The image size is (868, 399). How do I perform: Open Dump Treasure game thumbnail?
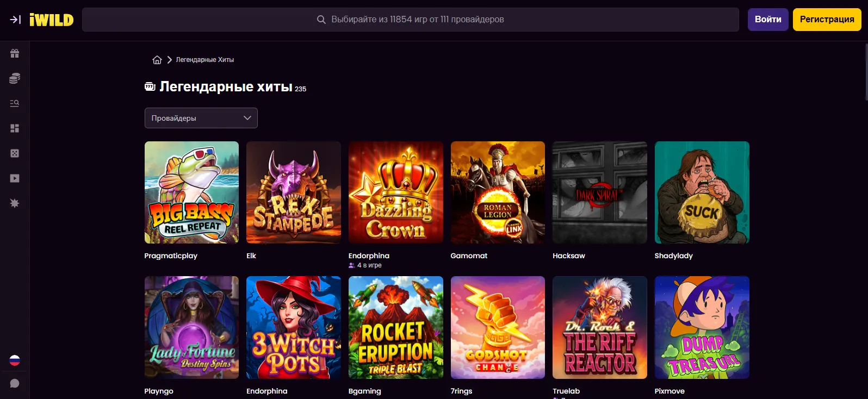(702, 327)
